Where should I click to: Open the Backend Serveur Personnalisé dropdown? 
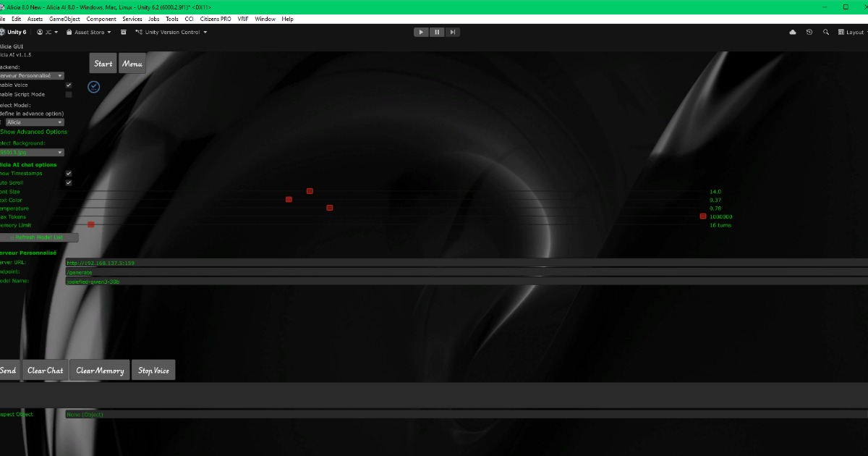point(32,75)
